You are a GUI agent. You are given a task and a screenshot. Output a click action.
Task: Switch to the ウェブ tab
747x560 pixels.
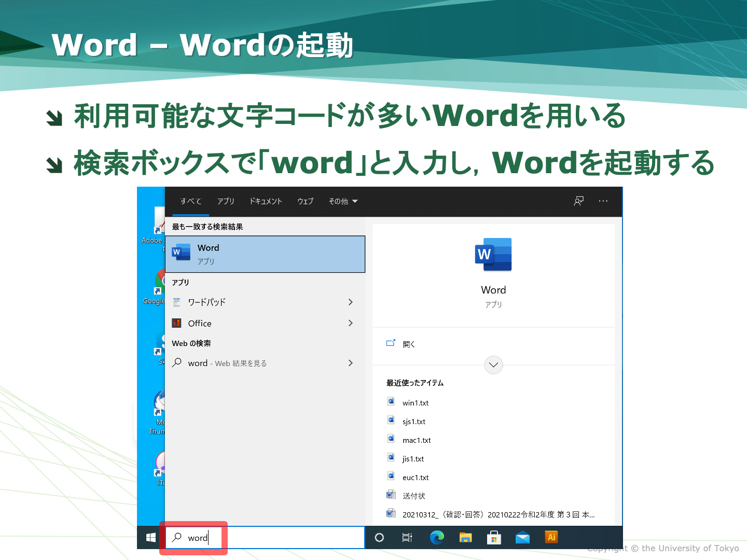(x=306, y=201)
